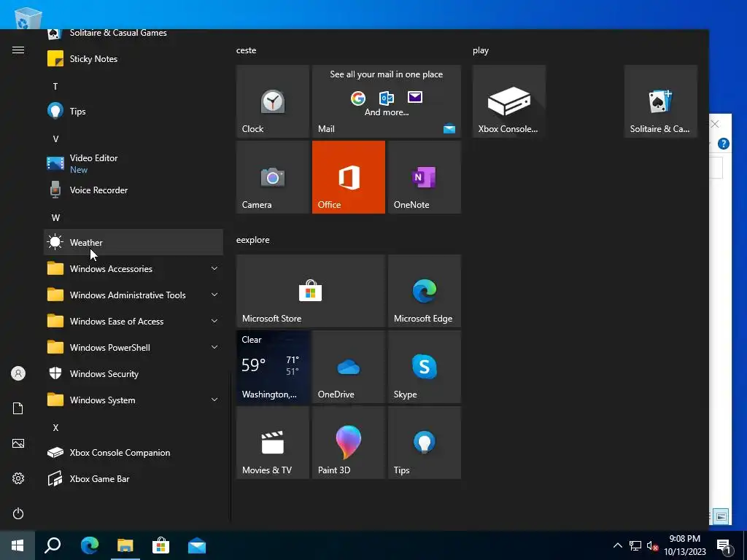Open the OneDrive tile
The width and height of the screenshot is (747, 560).
pos(349,367)
